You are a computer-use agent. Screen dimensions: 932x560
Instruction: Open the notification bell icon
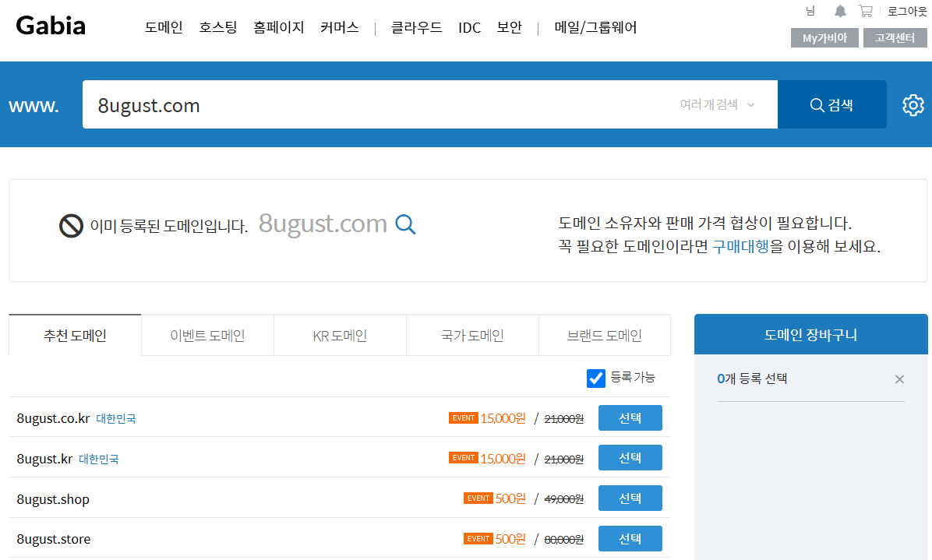point(840,11)
